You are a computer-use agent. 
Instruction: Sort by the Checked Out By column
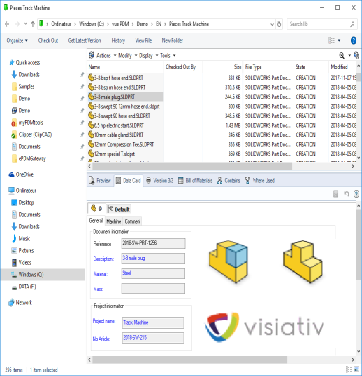click(181, 67)
